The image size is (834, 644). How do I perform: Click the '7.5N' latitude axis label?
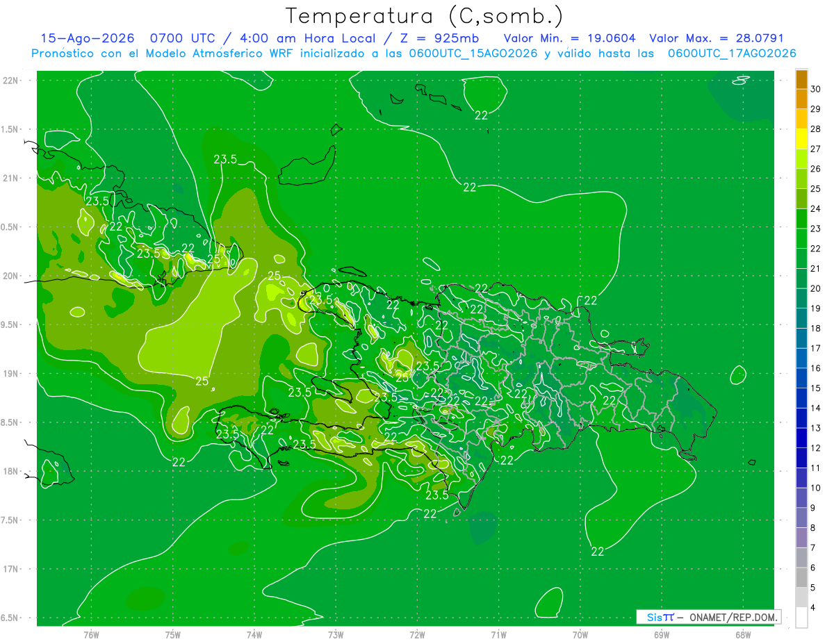[10, 520]
